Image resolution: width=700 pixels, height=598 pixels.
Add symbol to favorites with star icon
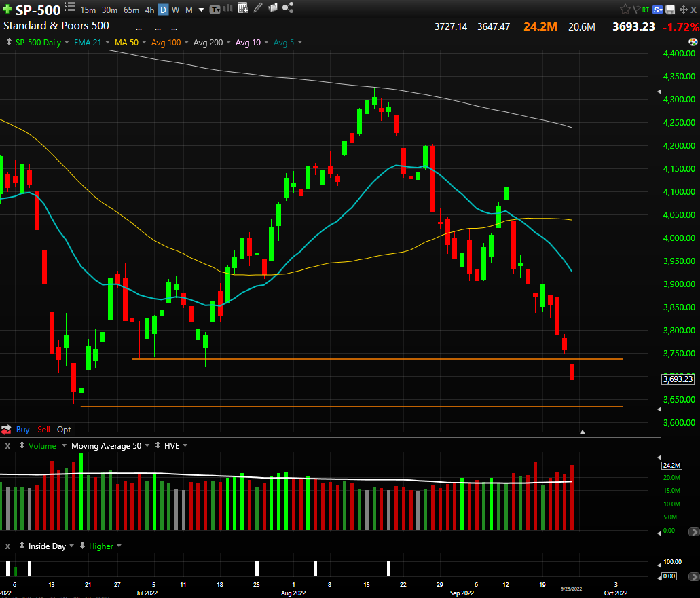pos(625,9)
